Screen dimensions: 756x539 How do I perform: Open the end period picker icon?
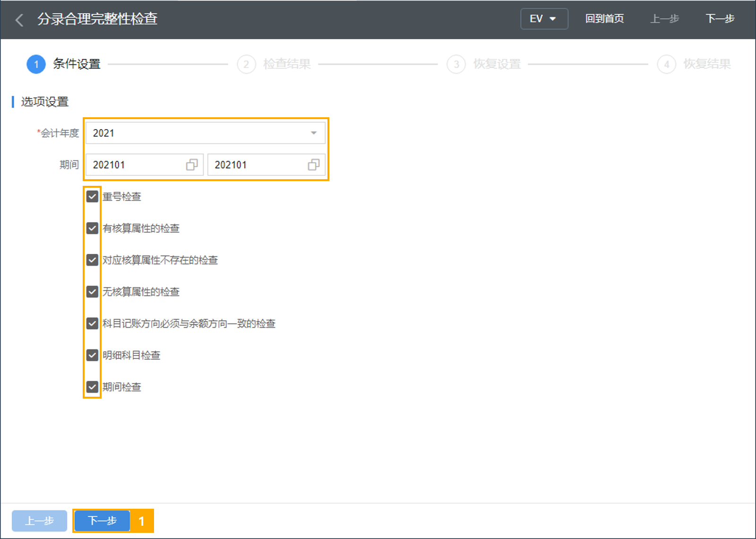coord(313,165)
